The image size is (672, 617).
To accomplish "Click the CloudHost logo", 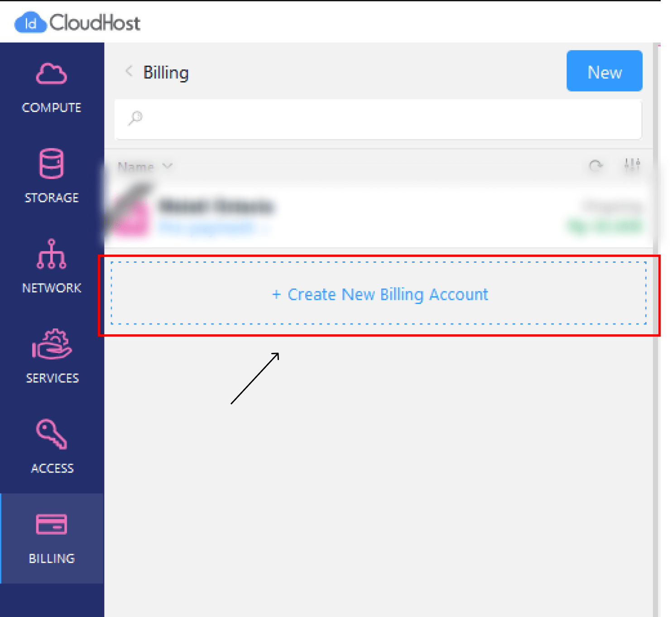I will point(77,22).
